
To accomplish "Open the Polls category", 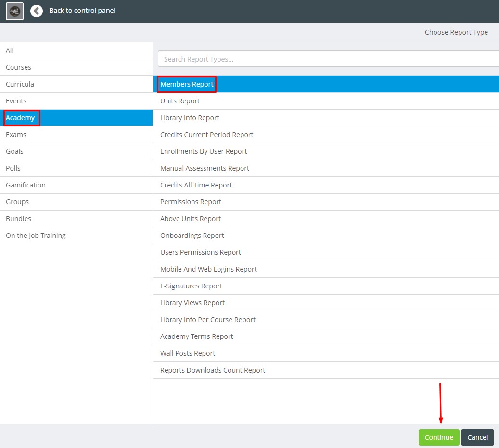I will [x=76, y=168].
